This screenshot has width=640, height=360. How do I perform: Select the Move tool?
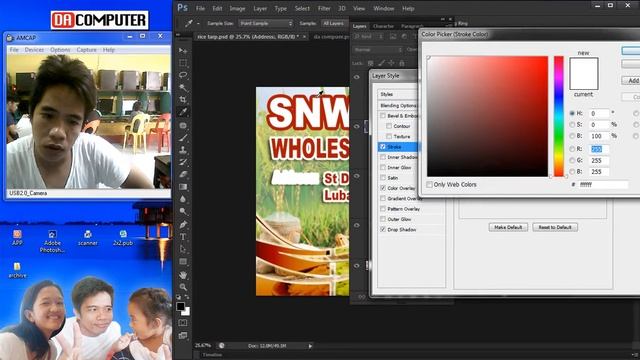click(x=183, y=51)
